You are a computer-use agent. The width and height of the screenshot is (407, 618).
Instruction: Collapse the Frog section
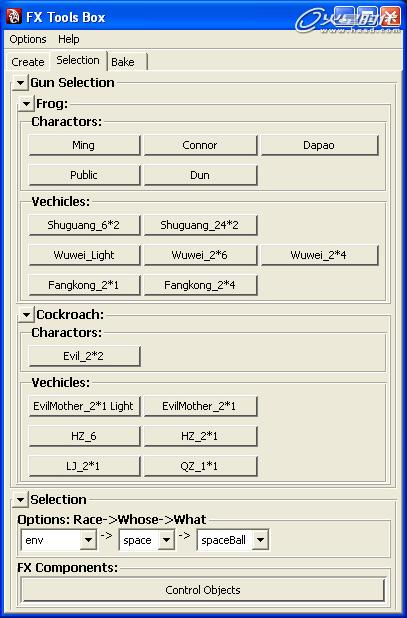point(26,104)
